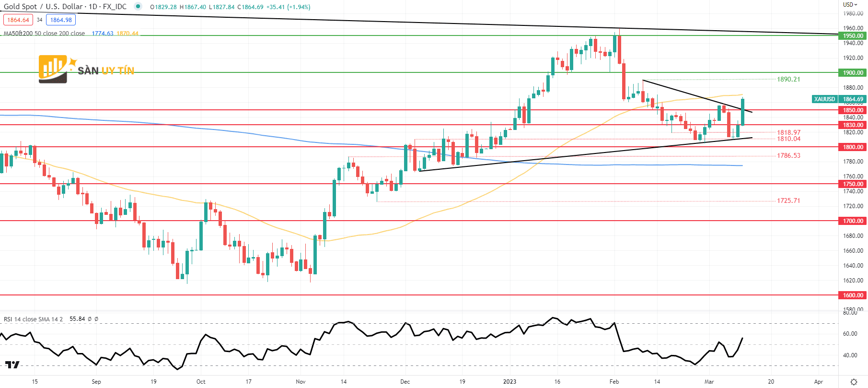Viewport: 868px width, 388px height.
Task: Click the red level annotation 1818.97
Action: pyautogui.click(x=788, y=133)
